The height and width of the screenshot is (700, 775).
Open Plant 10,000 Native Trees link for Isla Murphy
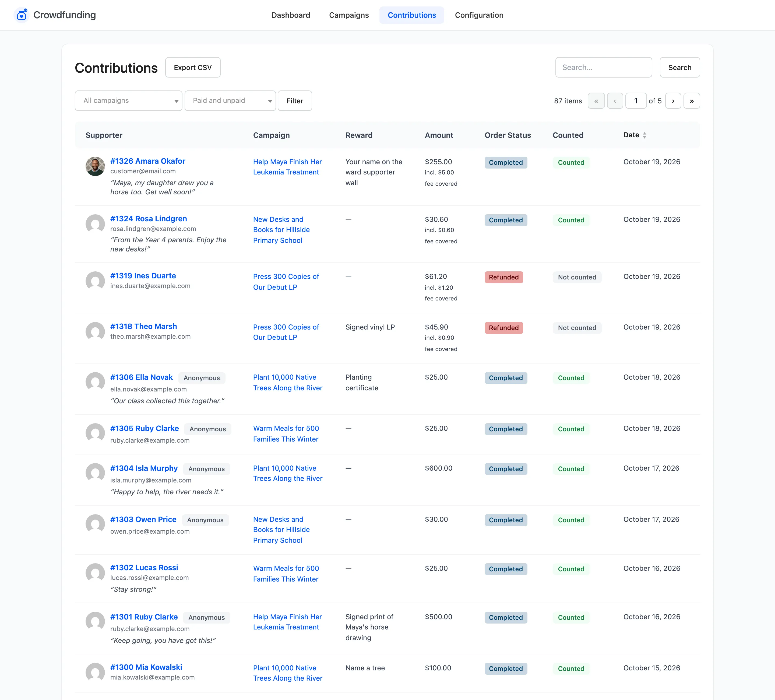pos(288,474)
